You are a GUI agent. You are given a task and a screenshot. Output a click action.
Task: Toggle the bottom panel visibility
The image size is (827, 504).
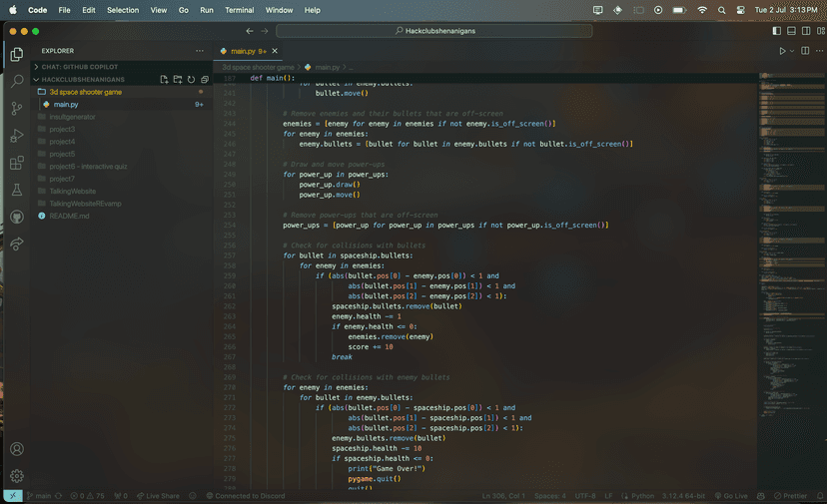point(790,31)
